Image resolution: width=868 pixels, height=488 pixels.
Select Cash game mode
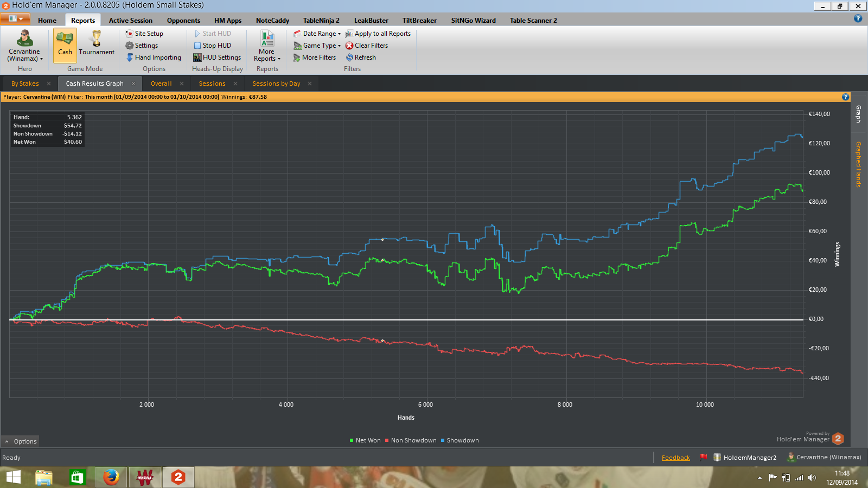click(x=65, y=46)
